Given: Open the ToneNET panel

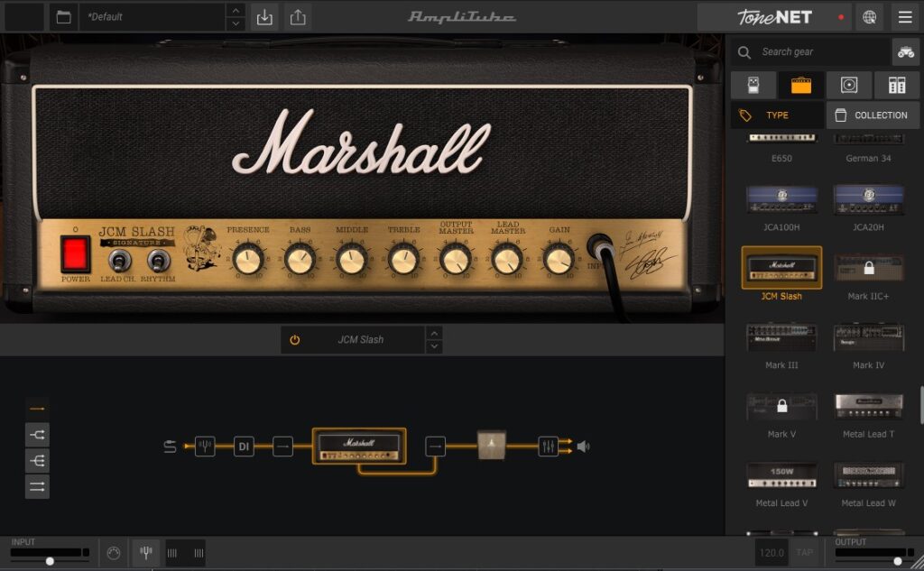Looking at the screenshot, I should click(775, 17).
